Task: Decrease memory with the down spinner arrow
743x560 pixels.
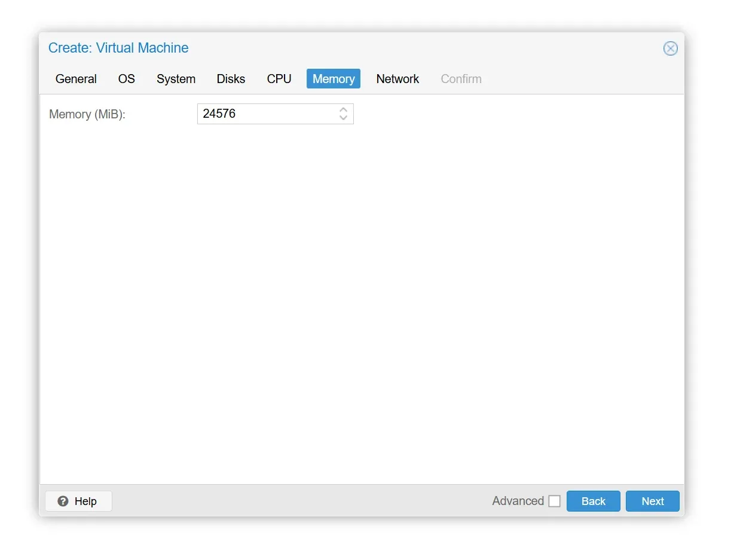Action: [x=343, y=118]
